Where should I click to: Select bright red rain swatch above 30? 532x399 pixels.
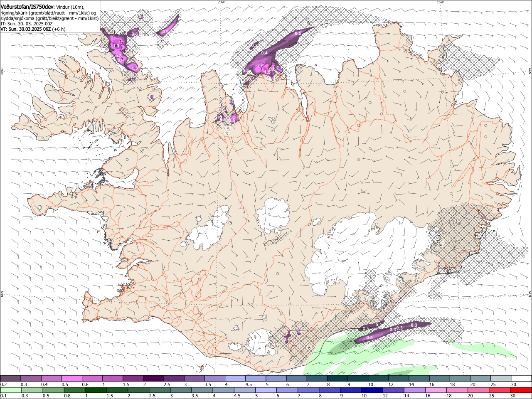click(521, 390)
